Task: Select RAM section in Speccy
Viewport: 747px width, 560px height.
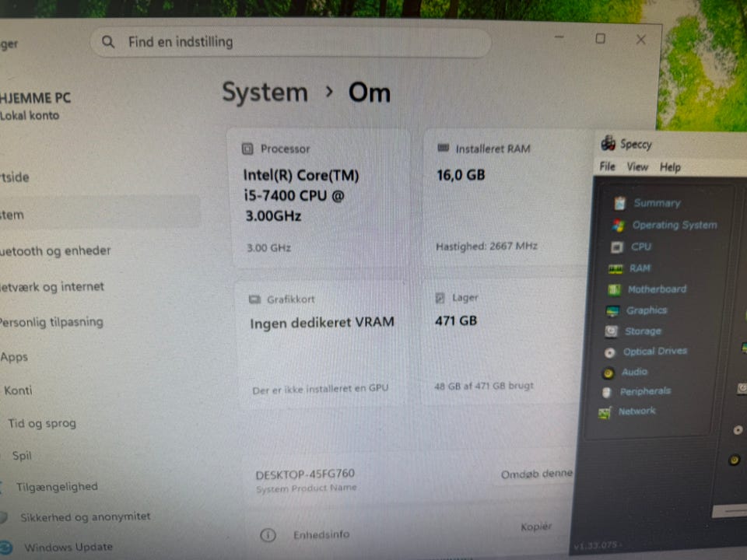Action: click(640, 268)
